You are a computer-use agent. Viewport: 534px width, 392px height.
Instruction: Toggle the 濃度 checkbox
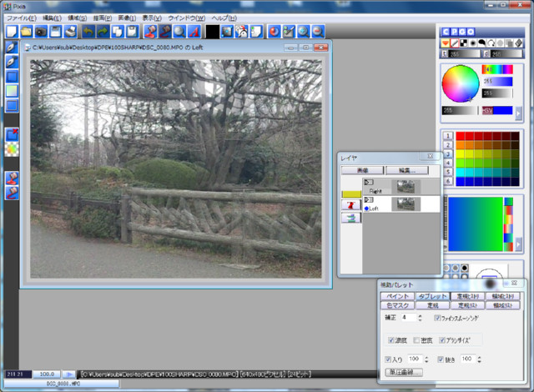click(x=391, y=340)
